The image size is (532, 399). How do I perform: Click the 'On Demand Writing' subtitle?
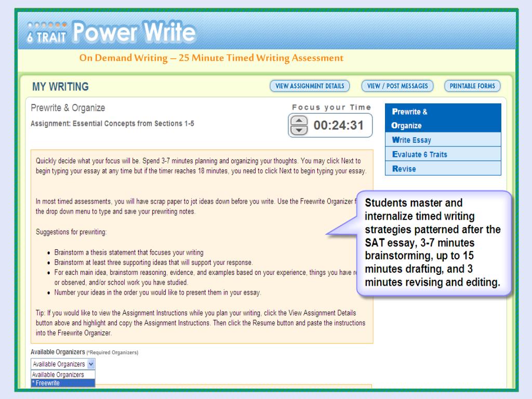[211, 58]
